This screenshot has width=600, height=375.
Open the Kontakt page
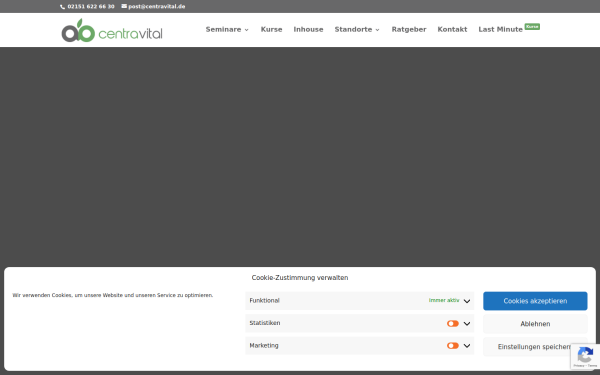[x=452, y=29]
